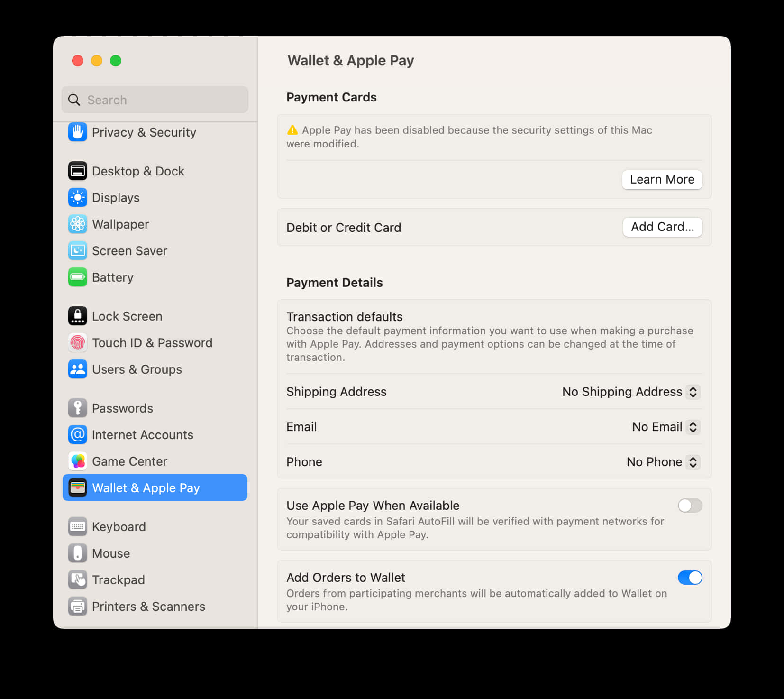Click the green Battery icon
Viewport: 784px width, 699px height.
78,277
